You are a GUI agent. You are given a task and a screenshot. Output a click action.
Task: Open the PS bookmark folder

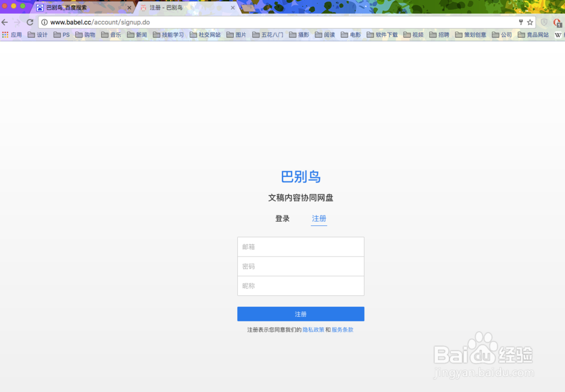pos(62,34)
